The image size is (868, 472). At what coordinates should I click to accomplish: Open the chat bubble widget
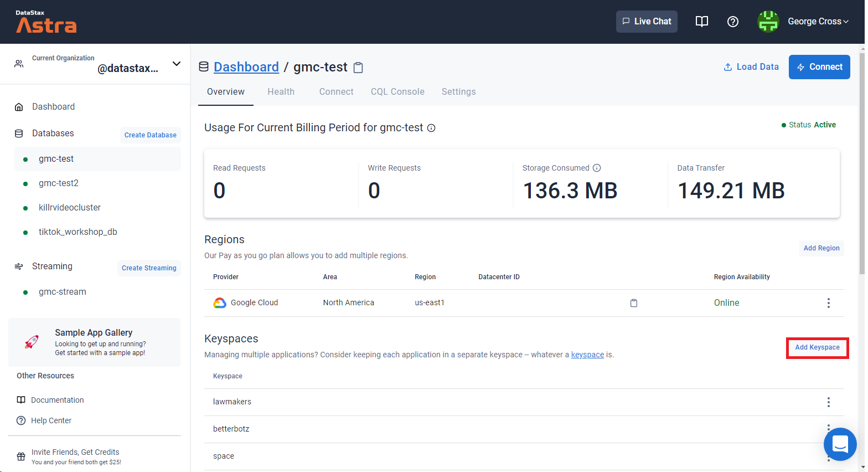coord(840,444)
